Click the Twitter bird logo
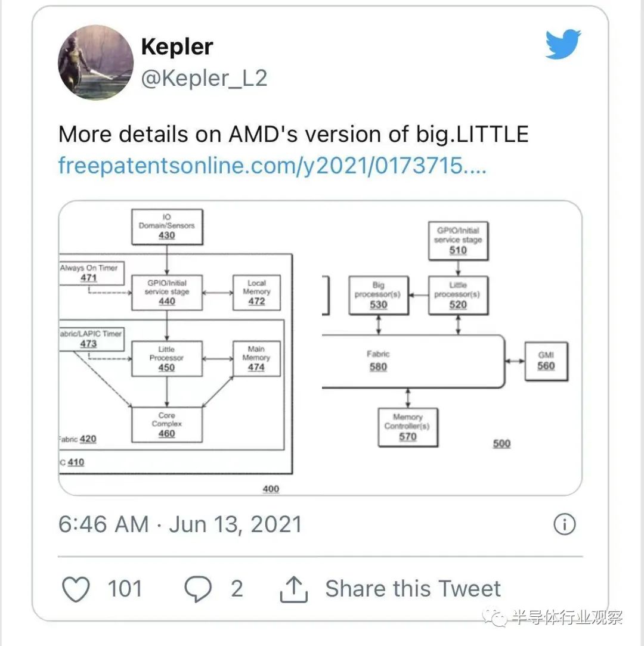 point(563,45)
